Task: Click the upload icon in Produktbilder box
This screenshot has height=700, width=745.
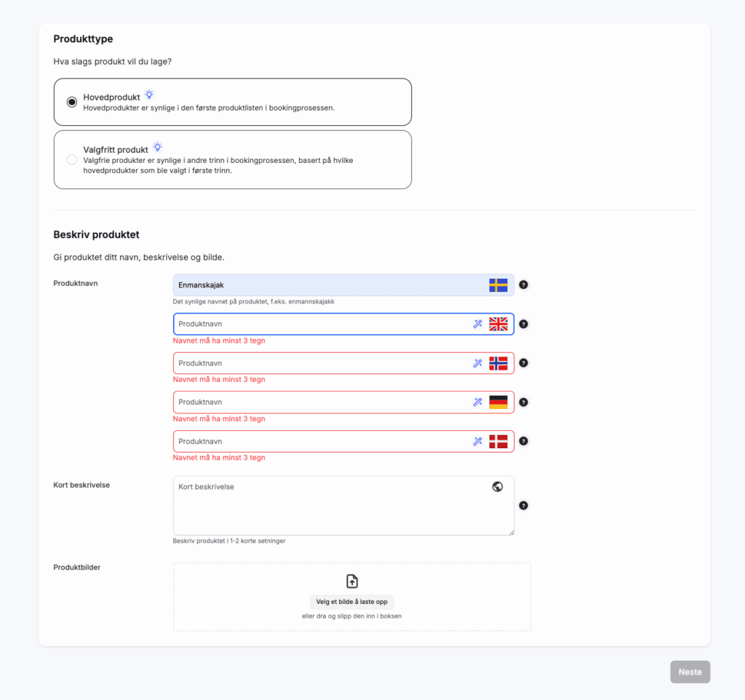Action: (x=352, y=581)
